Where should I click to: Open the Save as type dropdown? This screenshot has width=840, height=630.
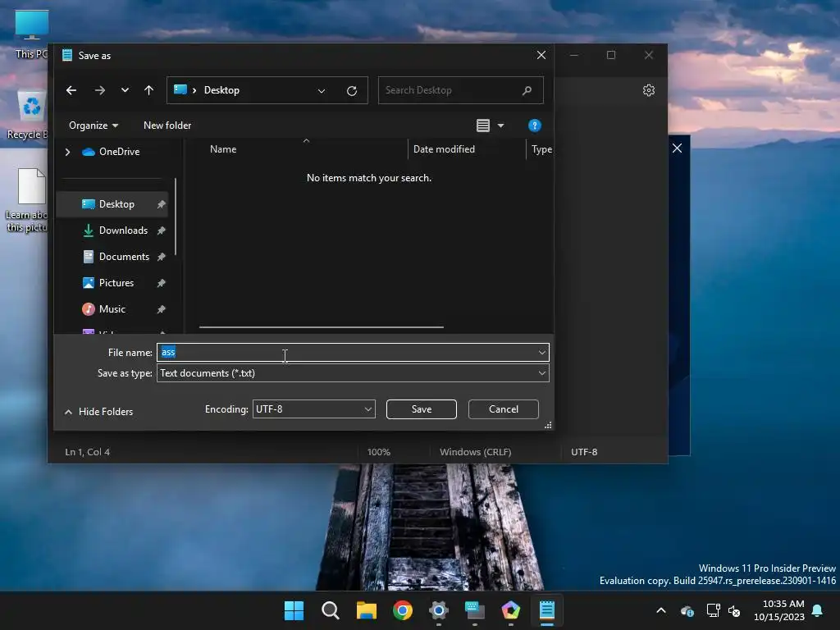353,373
